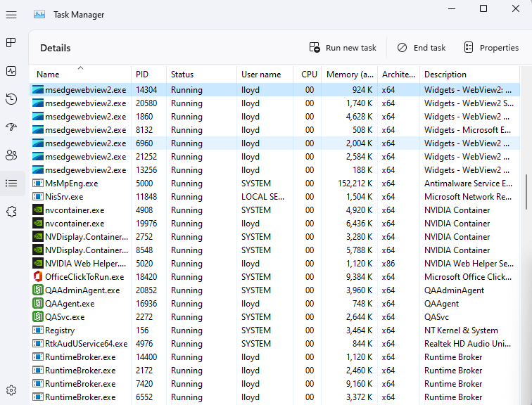The width and height of the screenshot is (532, 405).
Task: Sort by the CPU column header
Action: click(309, 75)
